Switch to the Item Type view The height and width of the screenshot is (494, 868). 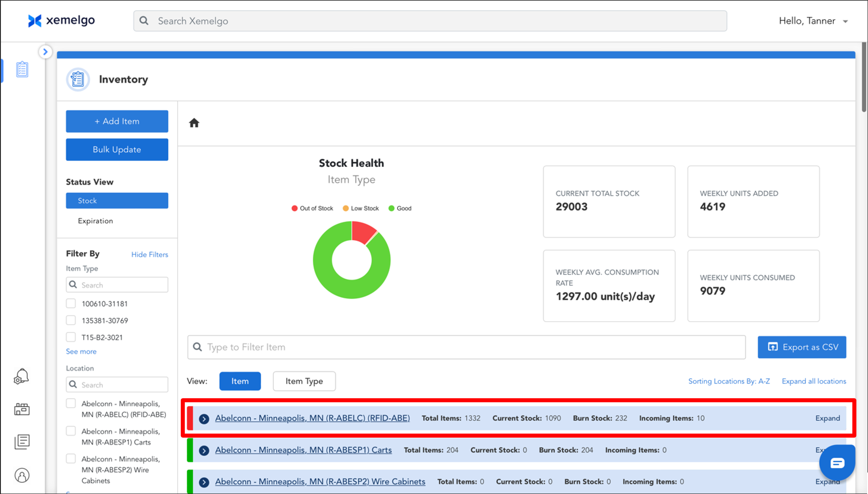(304, 381)
